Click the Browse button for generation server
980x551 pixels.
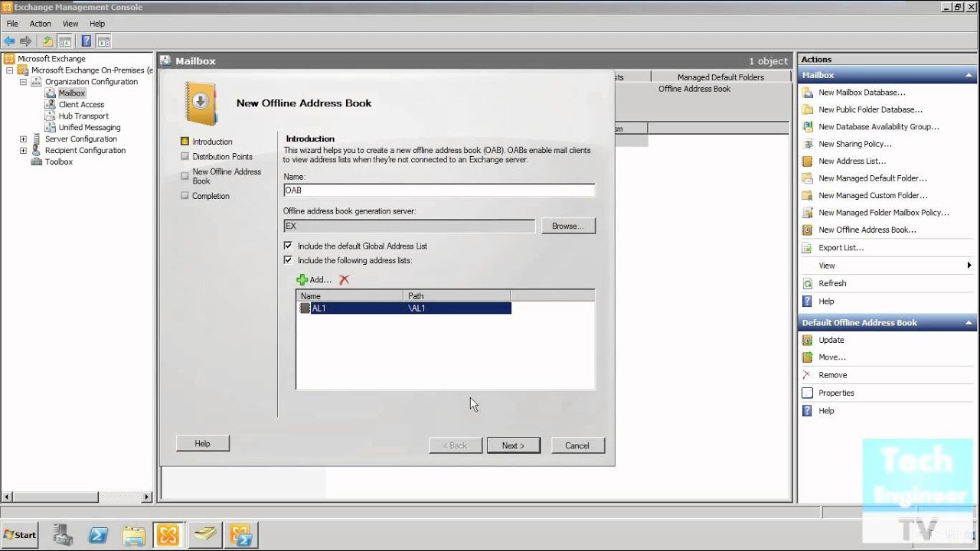tap(568, 226)
